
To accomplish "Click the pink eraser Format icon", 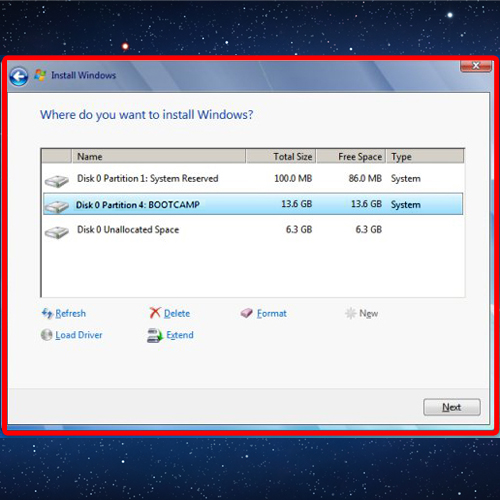I will click(x=247, y=313).
